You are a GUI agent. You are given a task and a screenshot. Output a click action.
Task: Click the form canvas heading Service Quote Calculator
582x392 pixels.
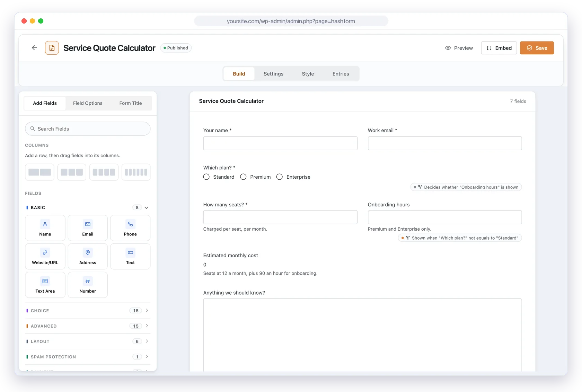231,101
